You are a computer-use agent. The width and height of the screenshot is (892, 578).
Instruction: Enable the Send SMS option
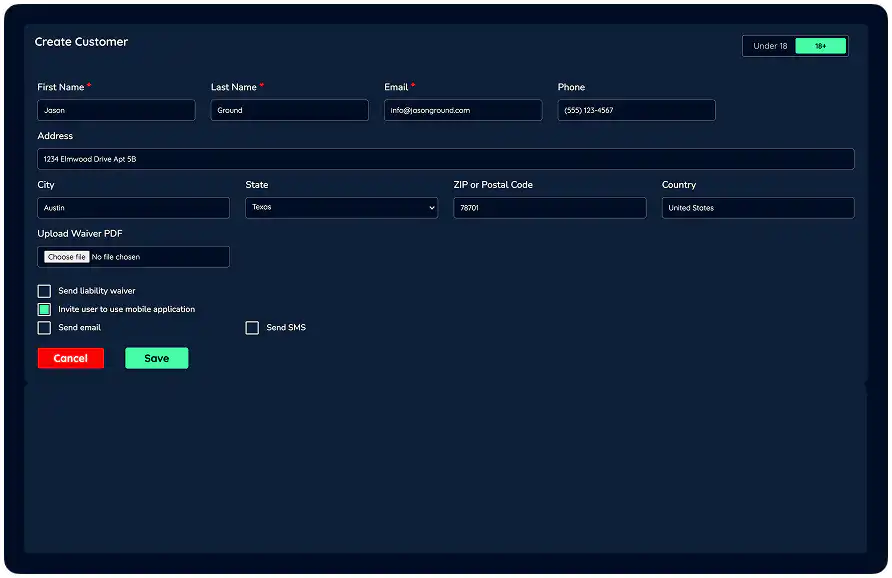click(252, 327)
